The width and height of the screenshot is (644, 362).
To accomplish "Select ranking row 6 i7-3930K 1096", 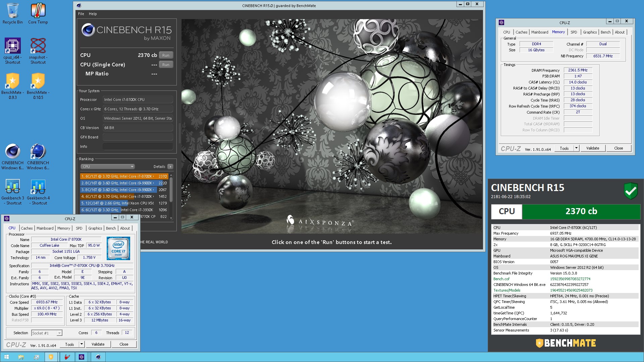I will click(124, 210).
